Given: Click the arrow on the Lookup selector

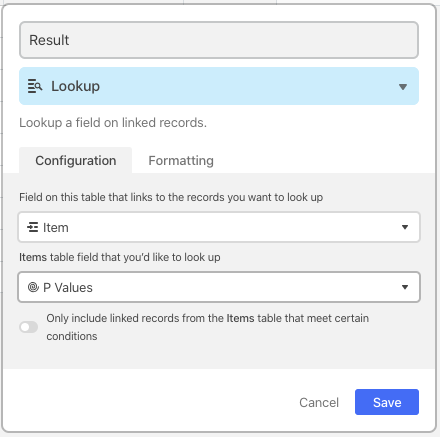Looking at the screenshot, I should [403, 87].
